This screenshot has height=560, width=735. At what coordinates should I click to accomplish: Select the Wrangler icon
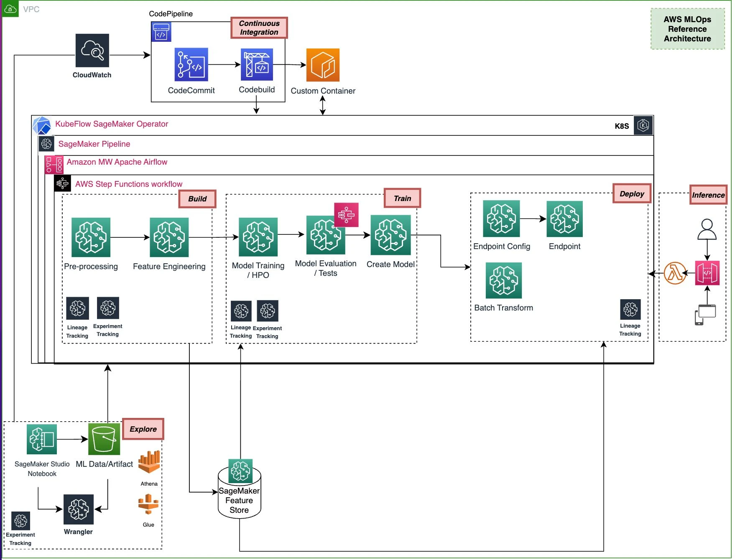click(79, 509)
